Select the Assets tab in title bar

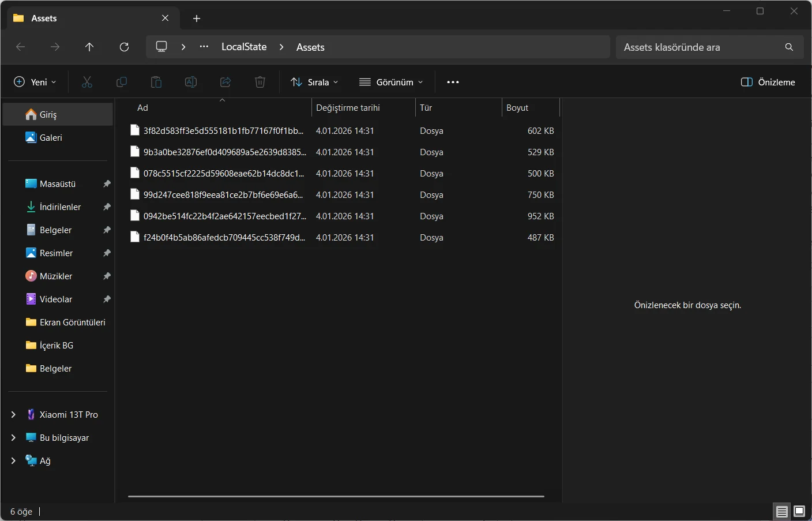point(92,18)
